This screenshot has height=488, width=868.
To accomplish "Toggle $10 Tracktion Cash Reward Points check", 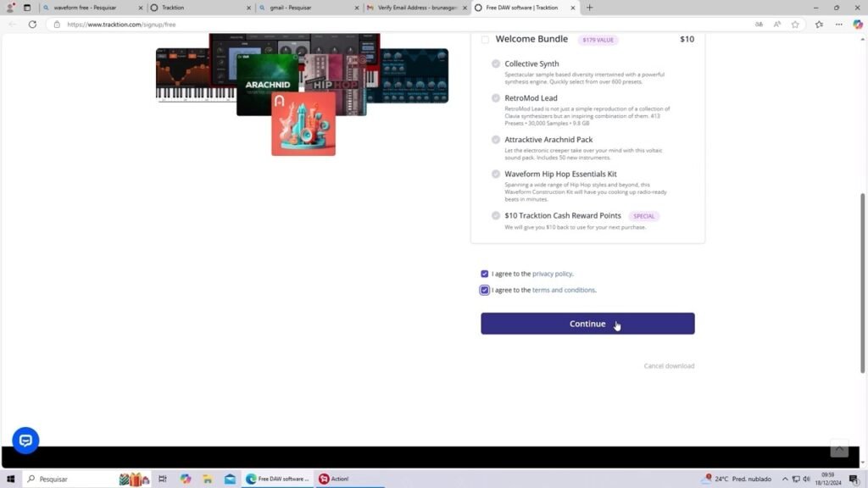I will tap(495, 216).
